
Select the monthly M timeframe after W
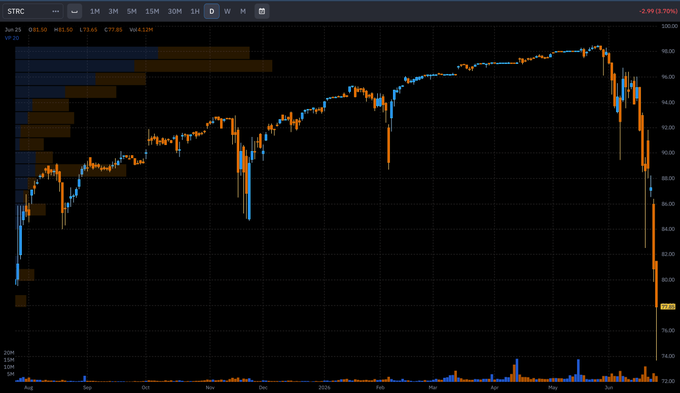(x=243, y=11)
